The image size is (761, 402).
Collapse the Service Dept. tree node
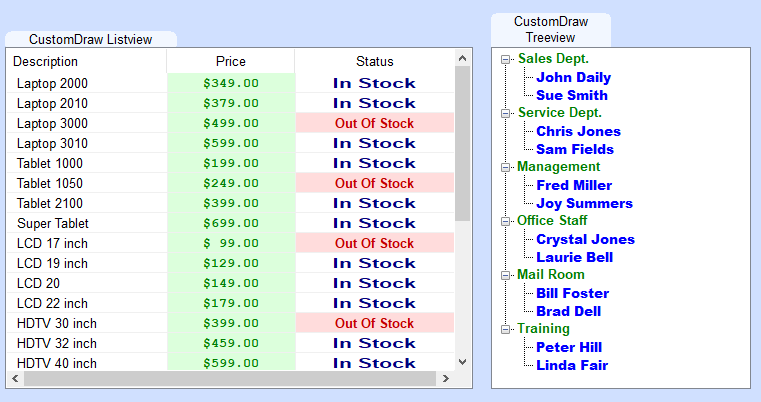click(505, 113)
